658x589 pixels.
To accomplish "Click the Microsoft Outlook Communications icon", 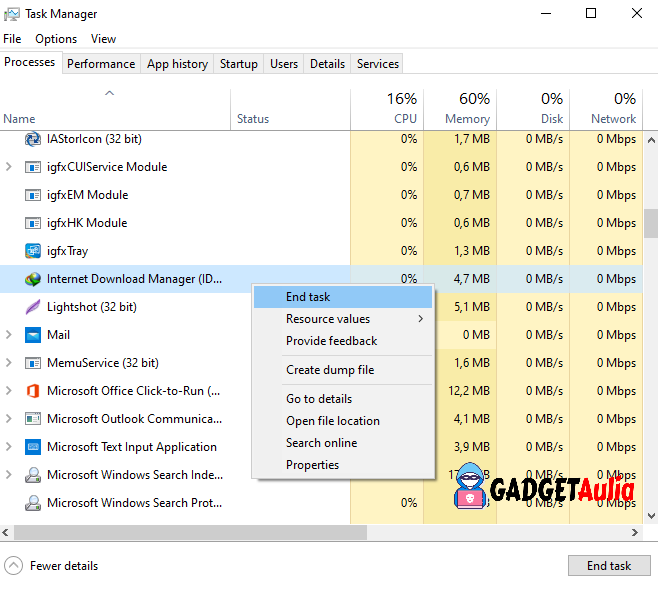I will point(33,419).
